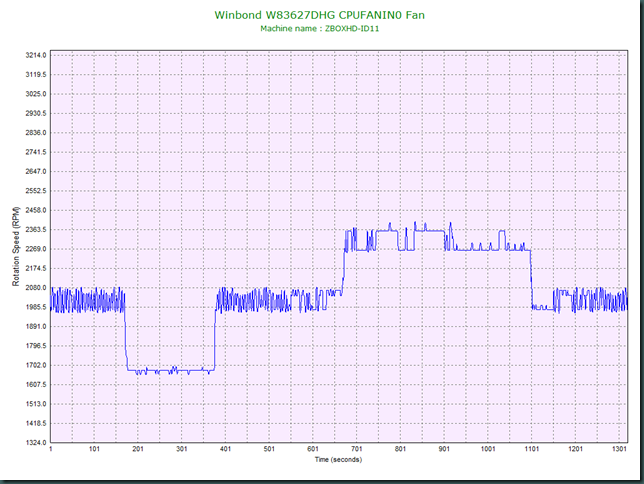Click the 3119.5 y-axis value
644x484 pixels.
click(x=36, y=74)
